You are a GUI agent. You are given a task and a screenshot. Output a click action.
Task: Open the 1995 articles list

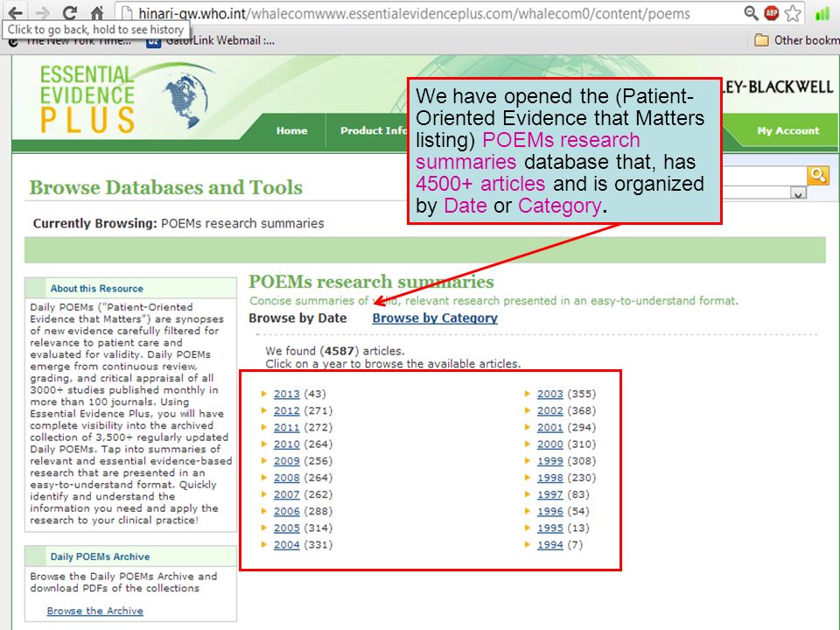pos(550,528)
